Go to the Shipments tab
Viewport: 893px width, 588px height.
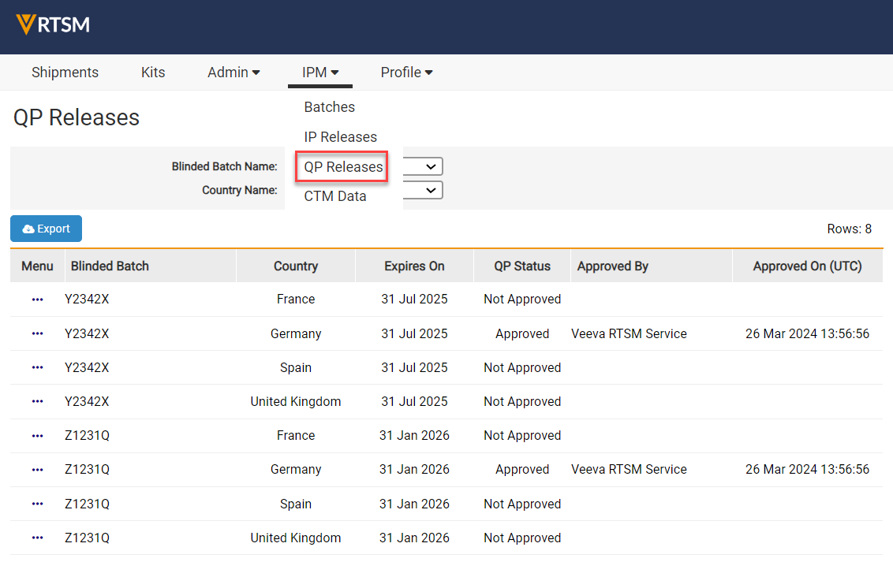point(65,73)
